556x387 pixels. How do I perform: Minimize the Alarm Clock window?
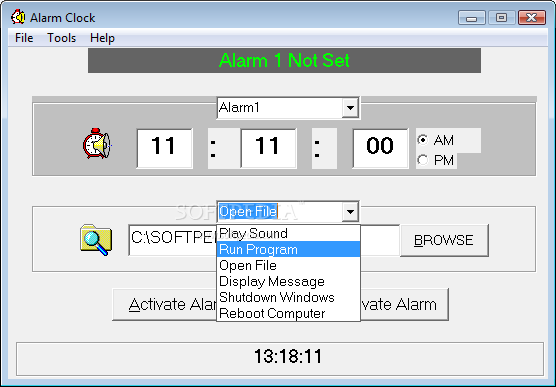471,17
